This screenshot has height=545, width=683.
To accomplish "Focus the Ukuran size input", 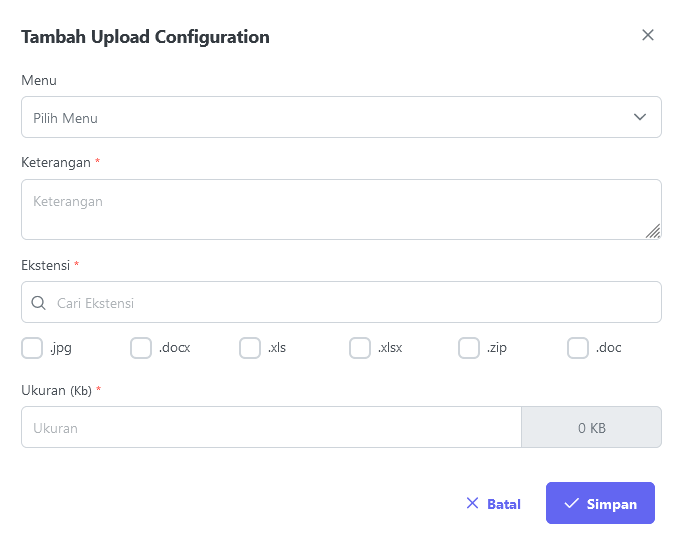I will pyautogui.click(x=271, y=427).
